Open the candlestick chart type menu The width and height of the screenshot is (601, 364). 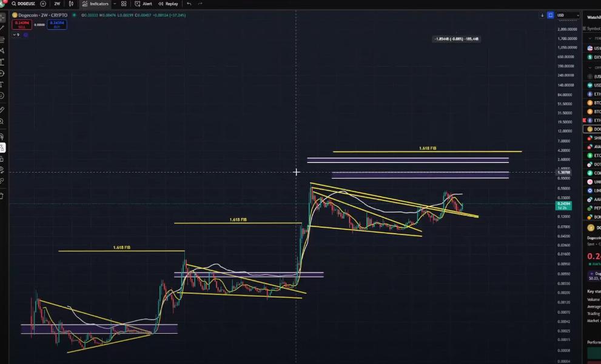72,4
